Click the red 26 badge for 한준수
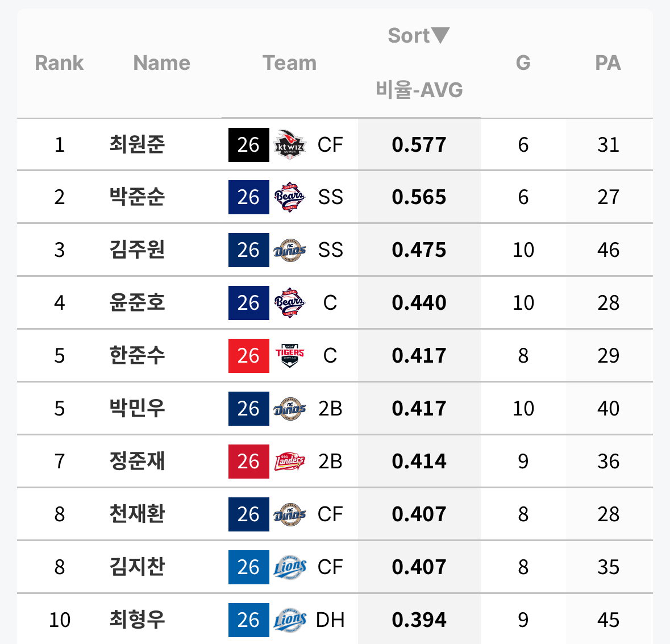This screenshot has height=644, width=670. pos(249,356)
